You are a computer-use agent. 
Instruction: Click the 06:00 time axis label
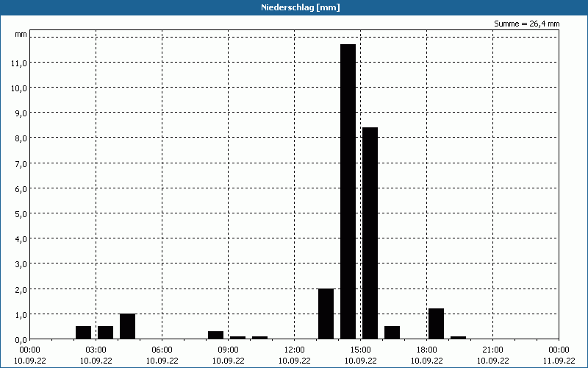[x=162, y=350]
